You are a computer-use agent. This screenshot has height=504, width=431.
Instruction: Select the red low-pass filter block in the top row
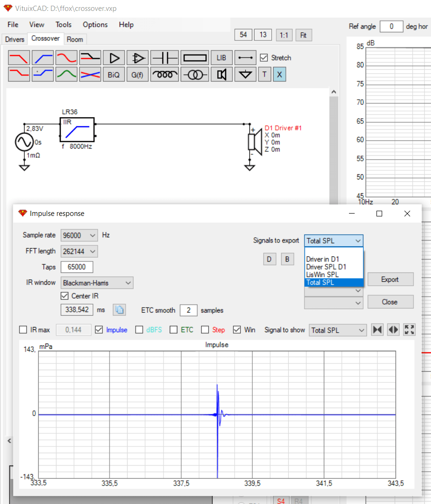coord(19,58)
